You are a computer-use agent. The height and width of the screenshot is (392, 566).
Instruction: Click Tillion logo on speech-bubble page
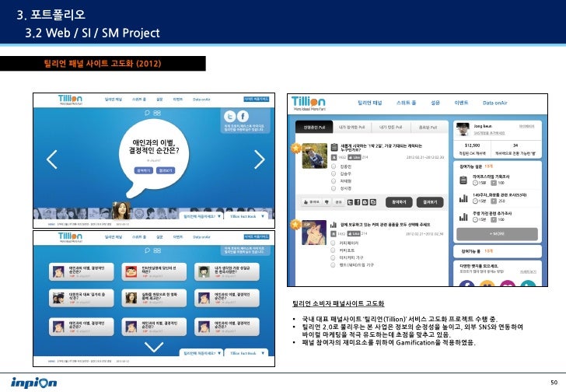pos(70,100)
